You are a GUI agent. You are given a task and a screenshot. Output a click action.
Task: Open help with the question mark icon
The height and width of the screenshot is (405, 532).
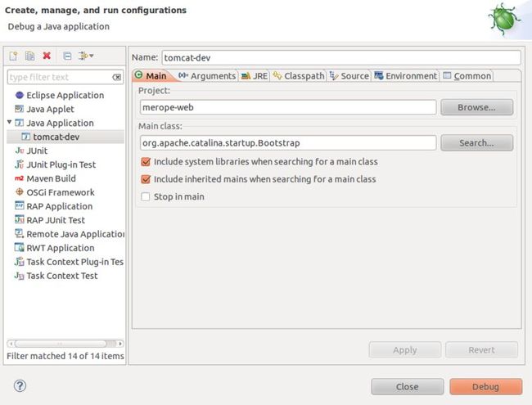tap(20, 385)
